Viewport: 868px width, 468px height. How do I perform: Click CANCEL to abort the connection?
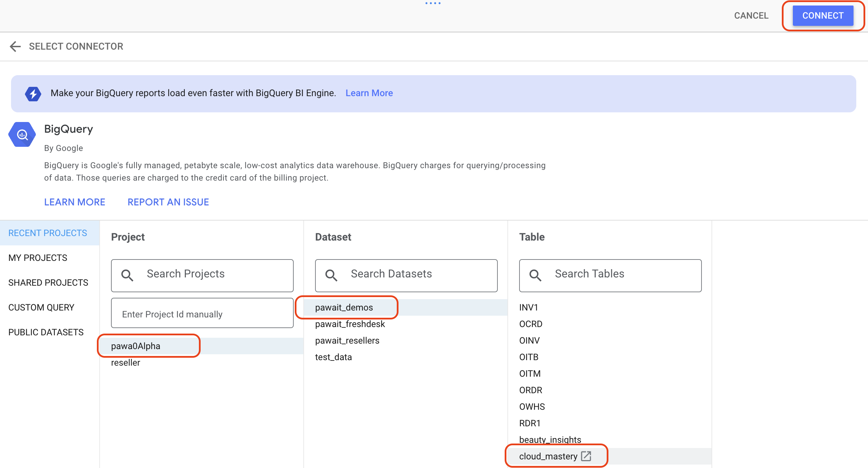pos(751,16)
